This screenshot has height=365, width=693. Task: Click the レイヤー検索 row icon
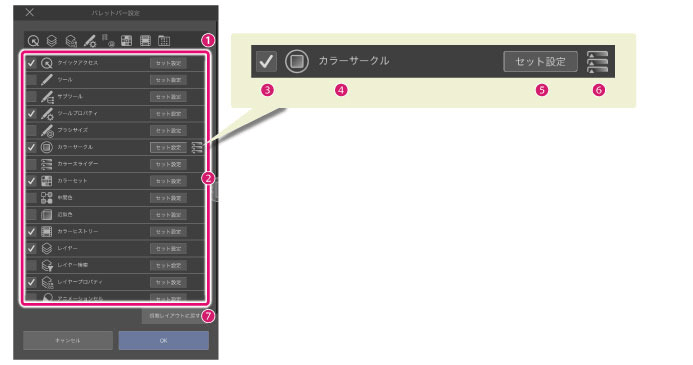click(47, 265)
